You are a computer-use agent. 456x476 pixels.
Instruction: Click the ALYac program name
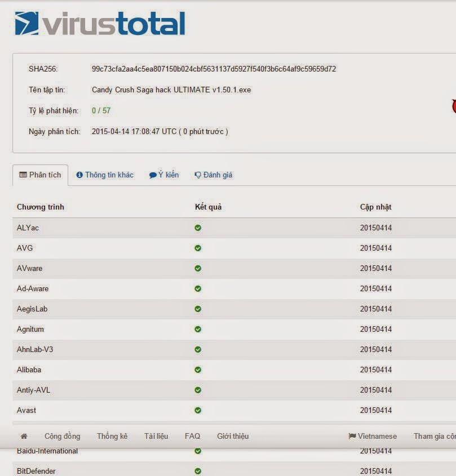[28, 228]
